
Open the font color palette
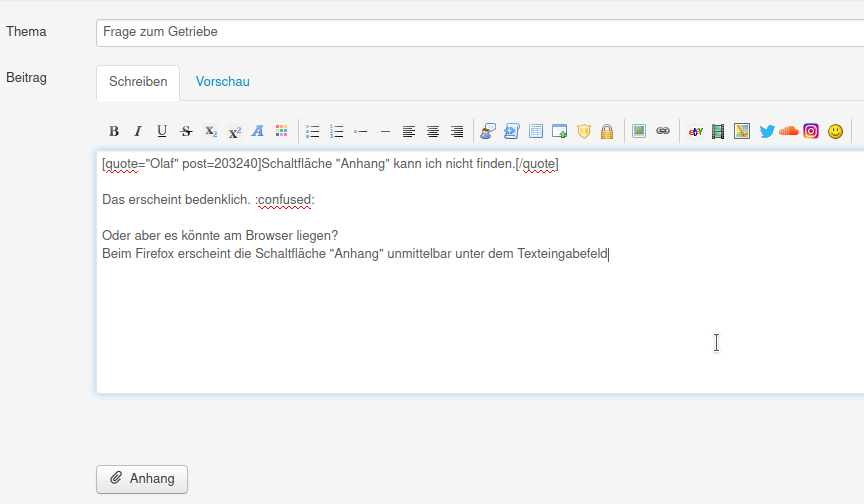(x=282, y=131)
